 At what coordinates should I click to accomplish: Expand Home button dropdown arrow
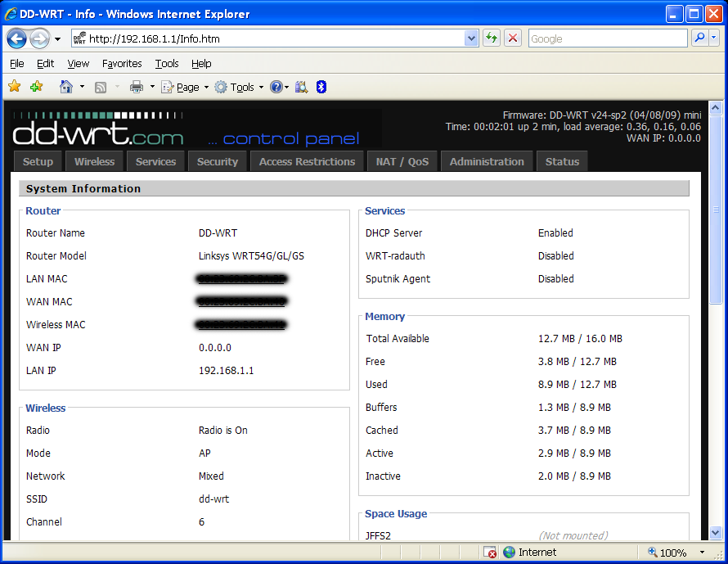[x=82, y=87]
